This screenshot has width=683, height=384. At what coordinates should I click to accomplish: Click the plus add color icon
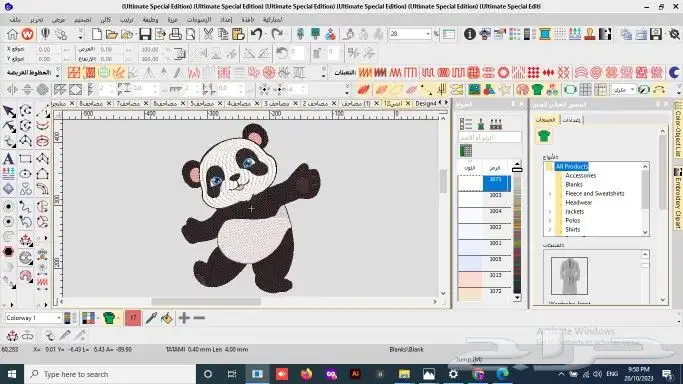tap(184, 318)
